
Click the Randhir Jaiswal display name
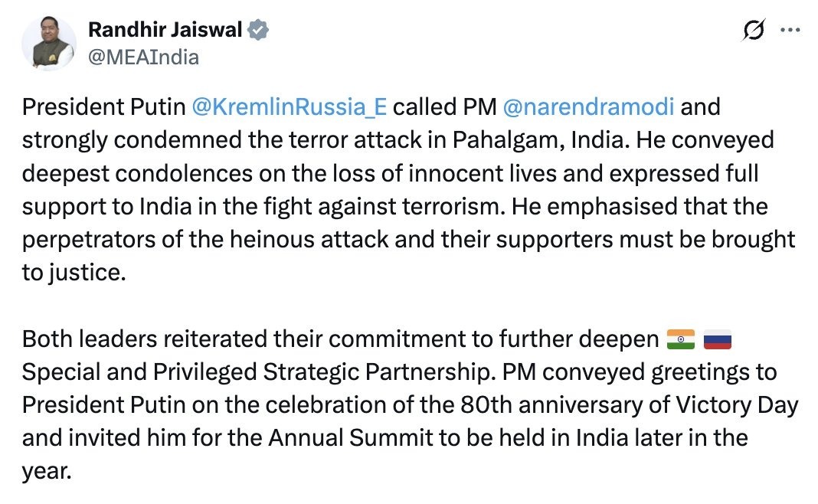pos(165,31)
